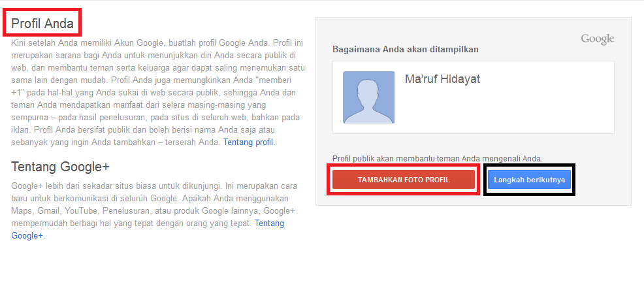This screenshot has height=281, width=644.
Task: Click the Google logo in the profile panel
Action: (x=598, y=39)
